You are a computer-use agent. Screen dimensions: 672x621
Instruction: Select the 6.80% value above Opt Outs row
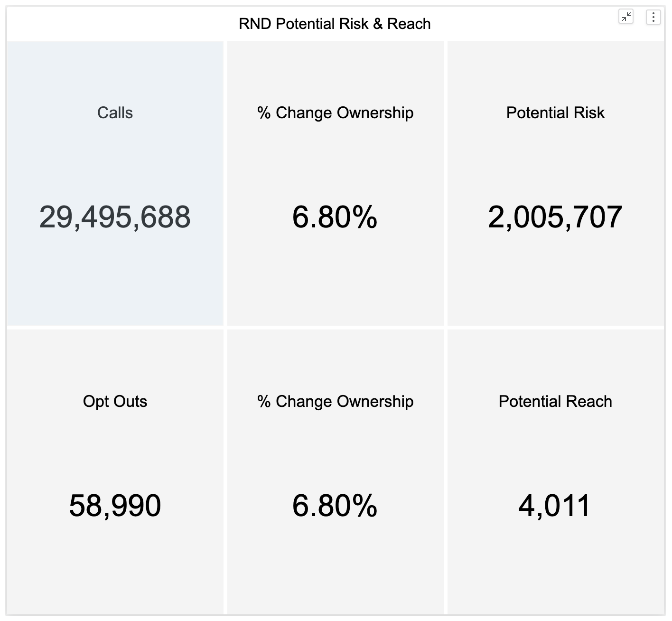[x=335, y=217]
